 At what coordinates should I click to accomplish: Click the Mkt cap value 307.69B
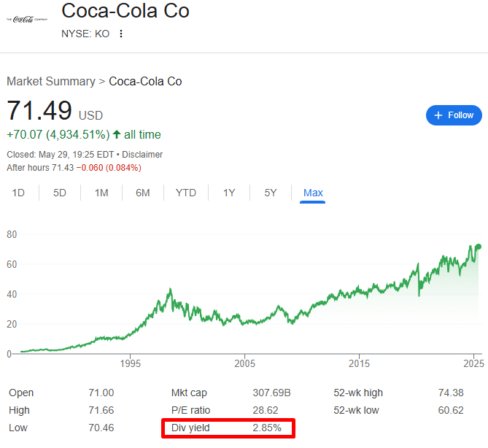click(x=271, y=393)
